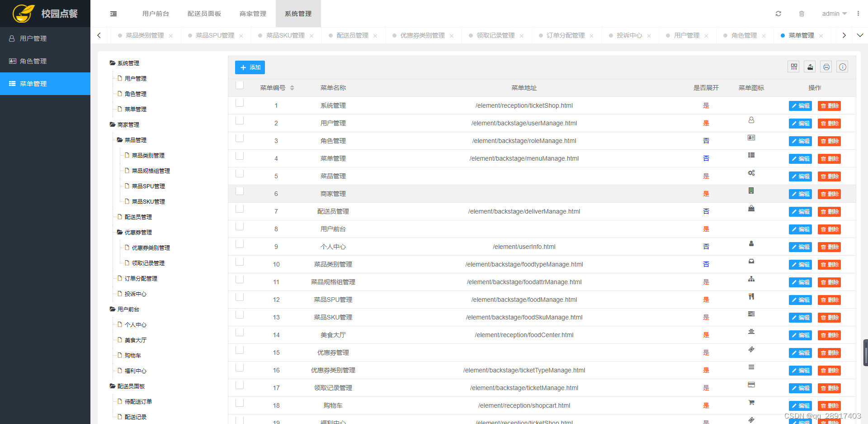
Task: Check the box for row 角色管理
Action: click(x=240, y=138)
